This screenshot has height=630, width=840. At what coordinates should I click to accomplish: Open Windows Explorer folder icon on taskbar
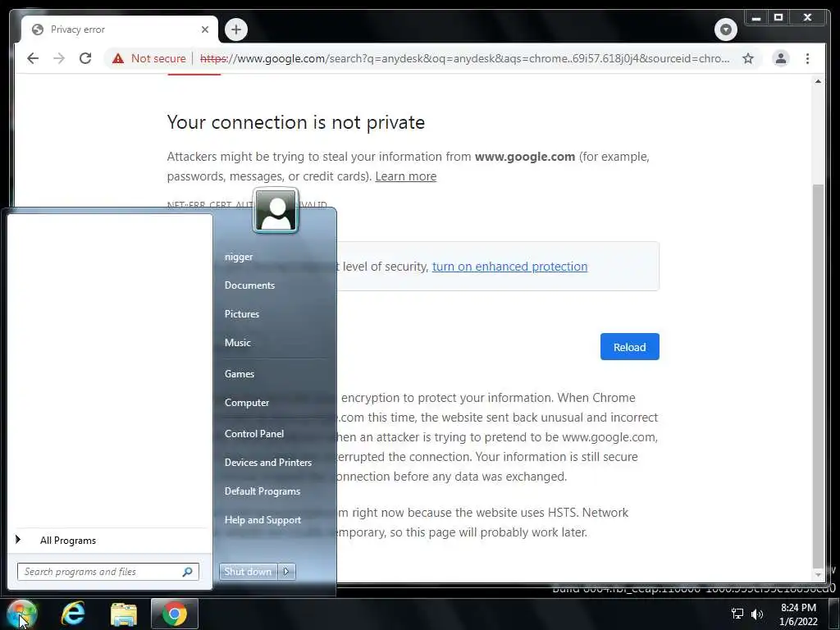tap(124, 614)
